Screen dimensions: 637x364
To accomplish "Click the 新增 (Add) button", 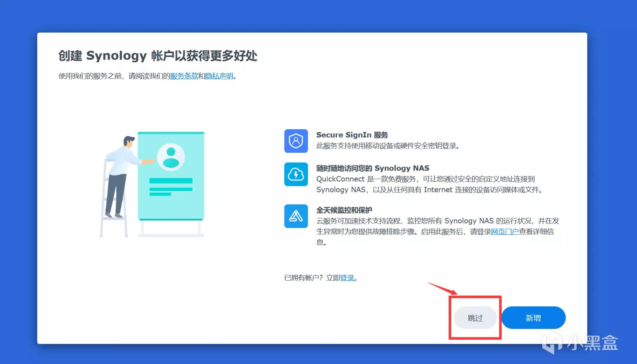I will [533, 318].
